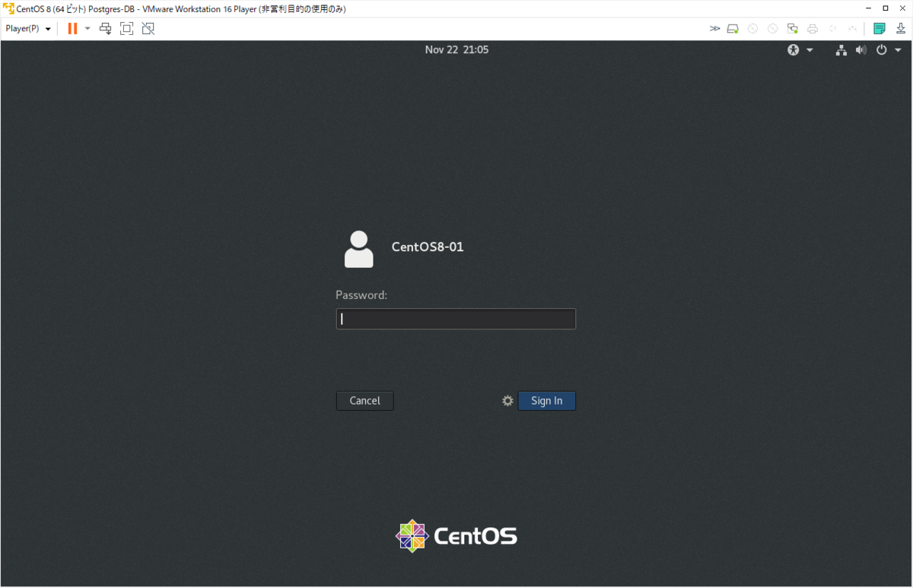Open the teal message log note icon
The image size is (913, 588).
[x=880, y=29]
